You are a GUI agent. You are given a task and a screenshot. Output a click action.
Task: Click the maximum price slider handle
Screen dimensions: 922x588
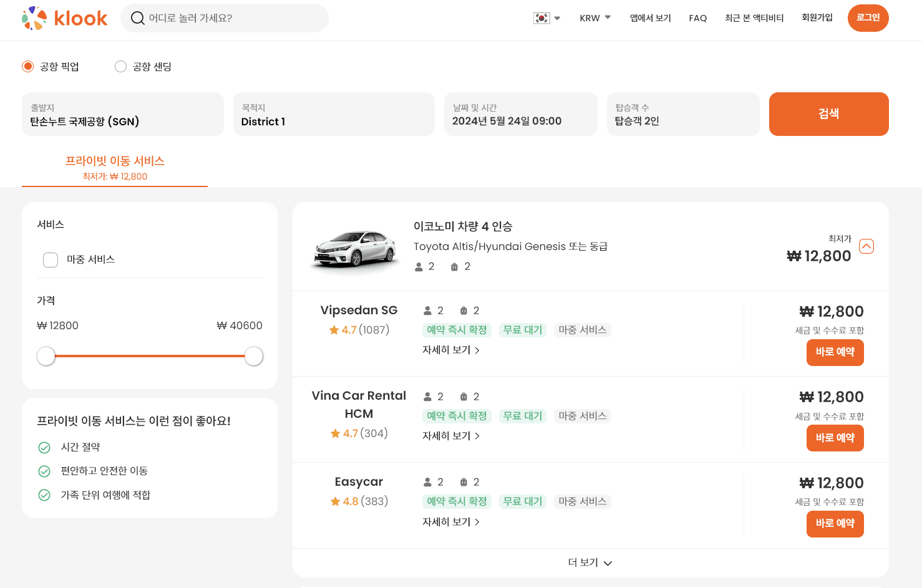coord(253,356)
